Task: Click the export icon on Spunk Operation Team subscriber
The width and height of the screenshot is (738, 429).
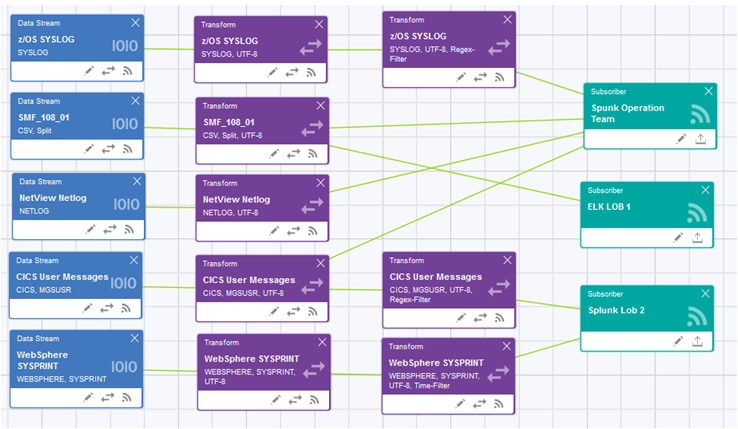Action: (x=699, y=140)
